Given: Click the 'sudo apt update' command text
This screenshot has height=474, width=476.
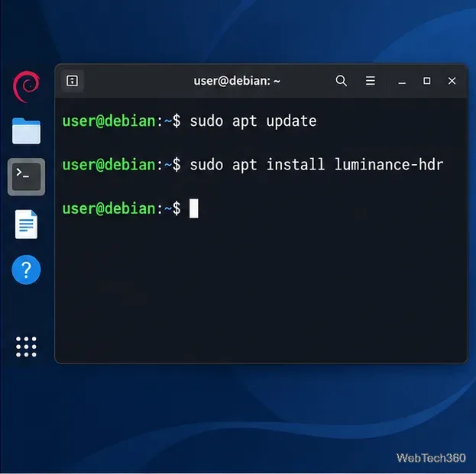Looking at the screenshot, I should pyautogui.click(x=253, y=121).
